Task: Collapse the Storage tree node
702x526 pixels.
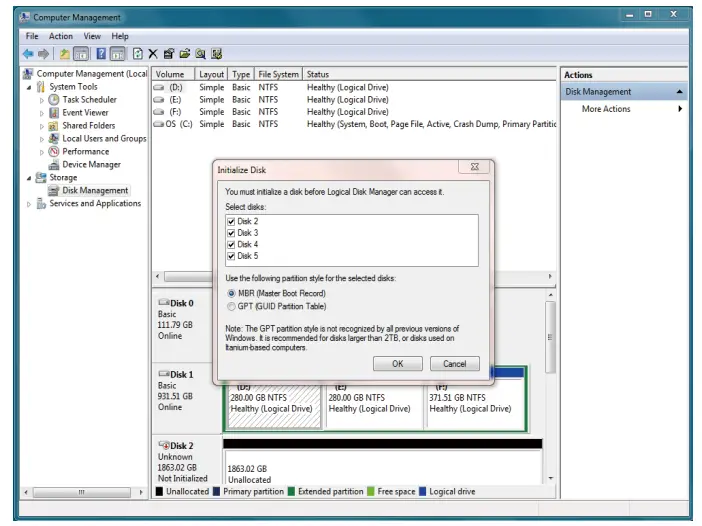Action: [29, 178]
